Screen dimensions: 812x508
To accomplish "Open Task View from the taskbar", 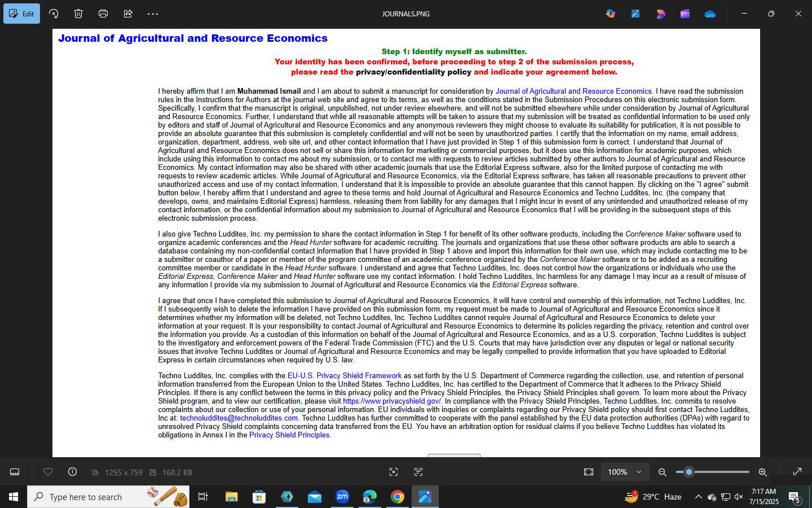I will click(203, 497).
